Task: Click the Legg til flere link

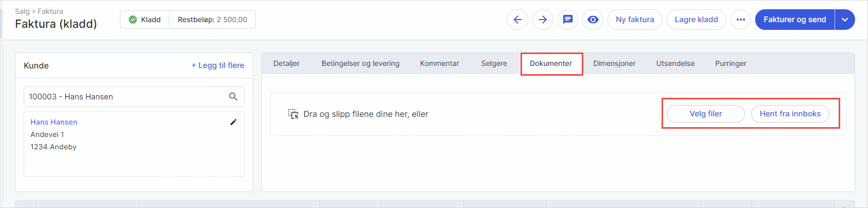Action: (x=218, y=65)
